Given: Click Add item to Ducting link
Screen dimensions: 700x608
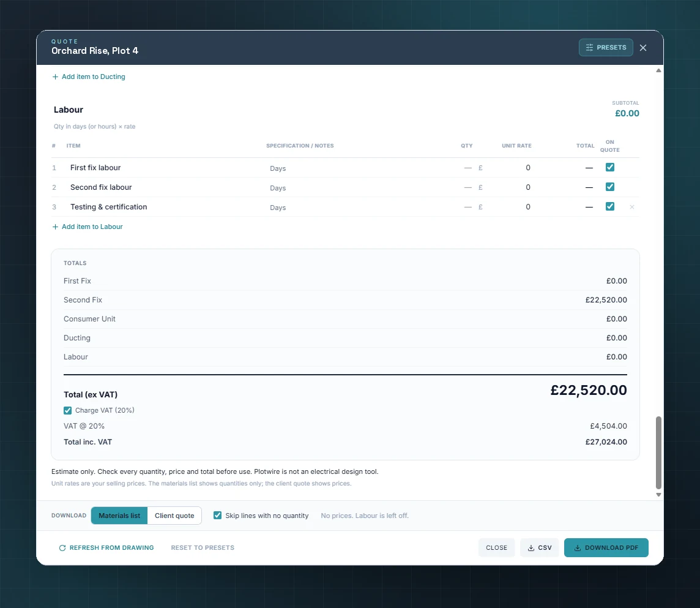Looking at the screenshot, I should coord(88,77).
